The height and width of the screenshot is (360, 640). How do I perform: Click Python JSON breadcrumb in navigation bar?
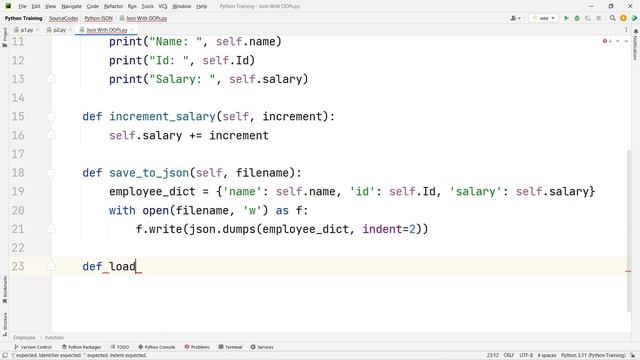click(x=98, y=18)
